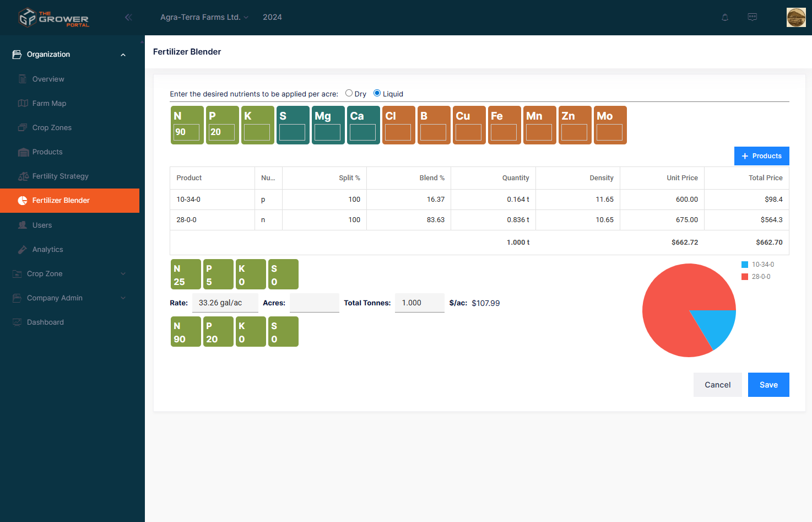Go to Users in the sidebar

42,225
